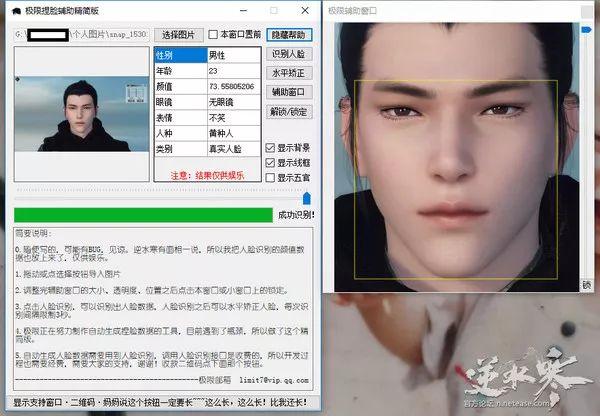600x416 pixels.
Task: Uncheck the 显示线框 checkbox
Action: (270, 163)
